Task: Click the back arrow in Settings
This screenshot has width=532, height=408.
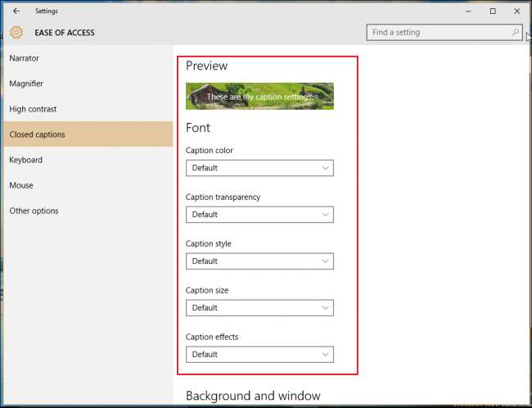Action: pyautogui.click(x=16, y=11)
